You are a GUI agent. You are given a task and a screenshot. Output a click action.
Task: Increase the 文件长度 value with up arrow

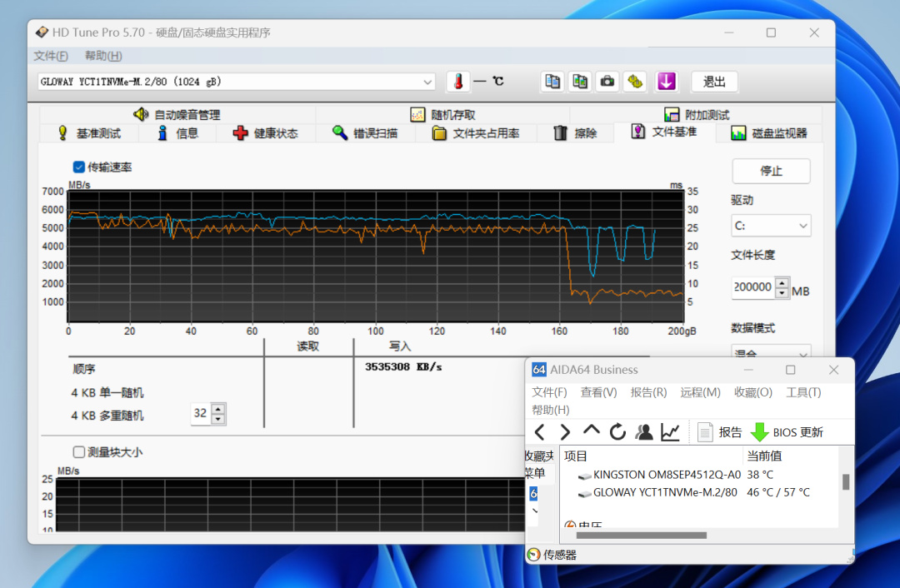(782, 283)
